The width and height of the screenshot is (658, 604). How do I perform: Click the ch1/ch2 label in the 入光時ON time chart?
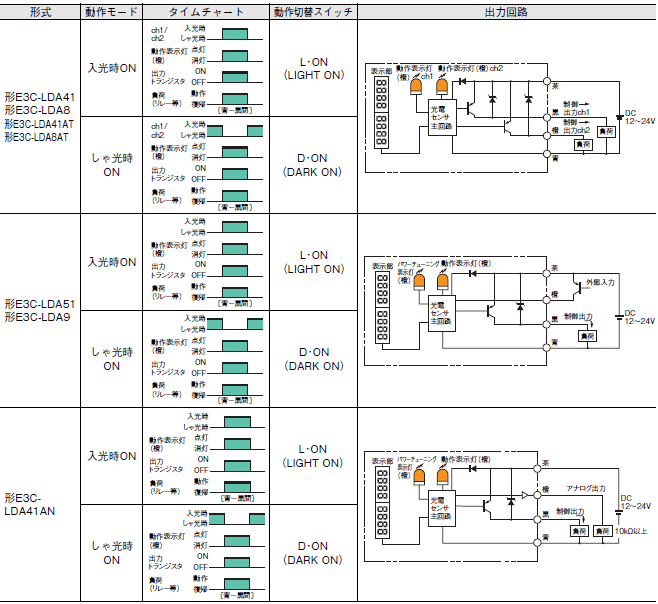pos(159,34)
